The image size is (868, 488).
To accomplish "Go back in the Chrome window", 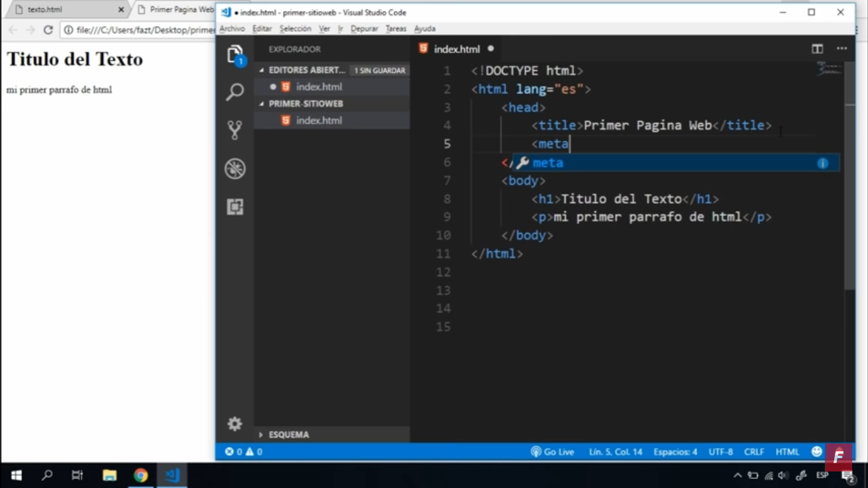I will click(x=13, y=30).
